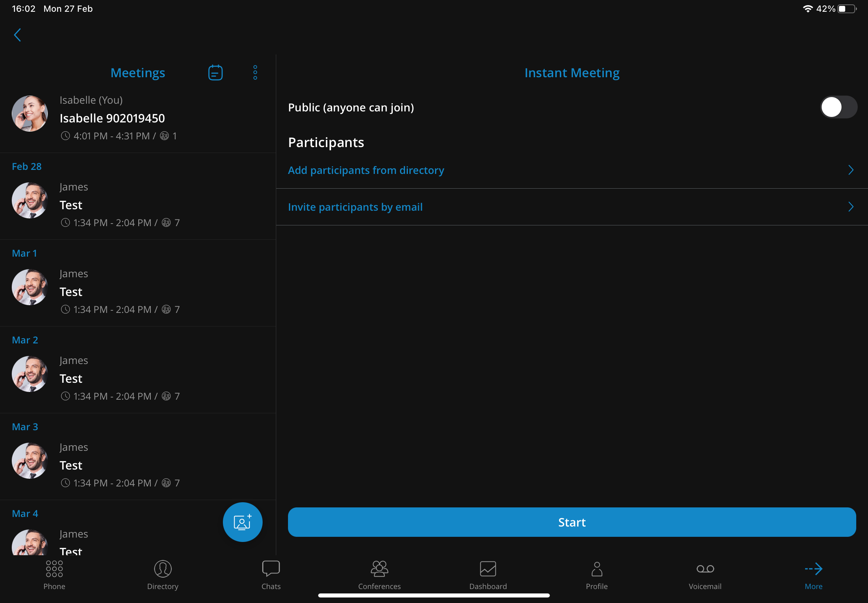Select the Meetings tab header
This screenshot has width=868, height=603.
tap(138, 72)
